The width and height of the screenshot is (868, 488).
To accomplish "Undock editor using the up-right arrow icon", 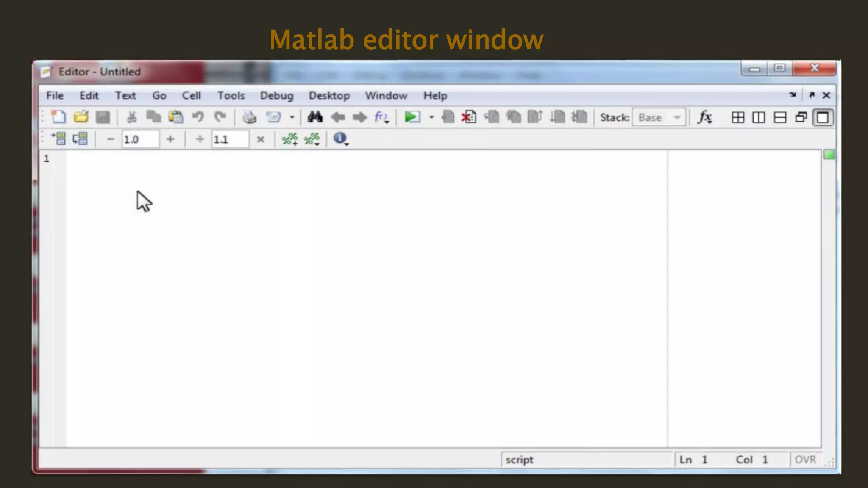I will [812, 95].
